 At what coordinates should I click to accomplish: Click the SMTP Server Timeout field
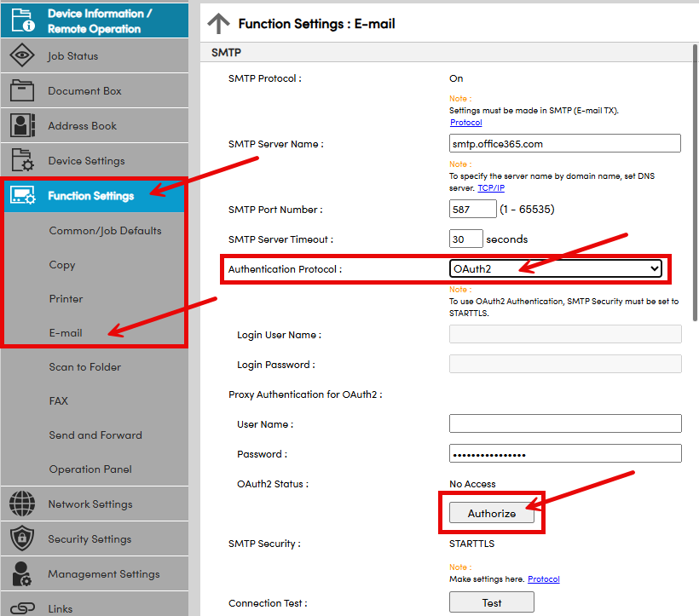[x=465, y=239]
